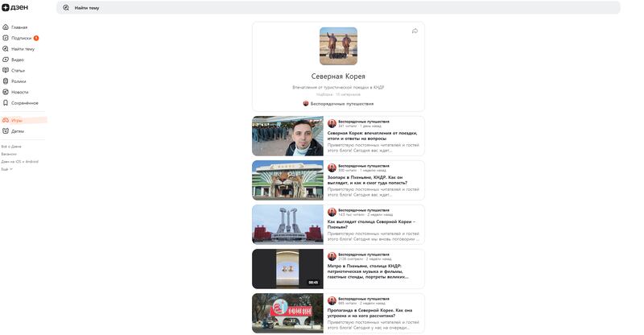The width and height of the screenshot is (644, 335).
Task: Click the Видео sidebar icon
Action: pyautogui.click(x=6, y=60)
